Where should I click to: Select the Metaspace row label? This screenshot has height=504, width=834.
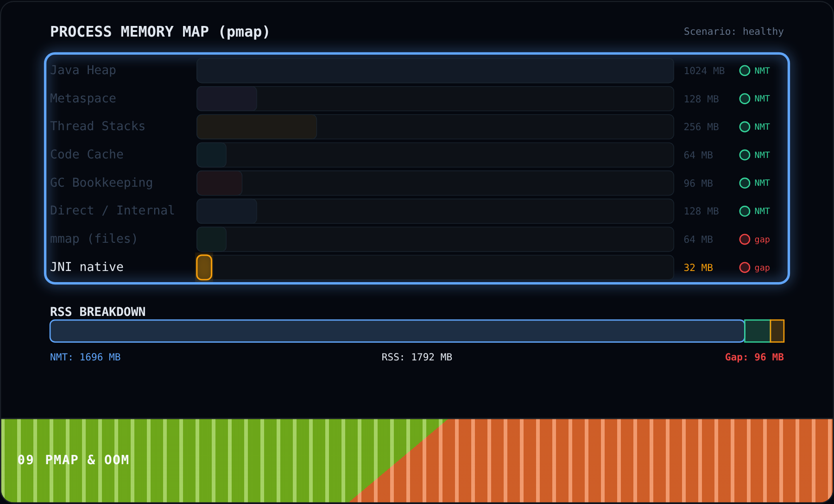(x=83, y=99)
